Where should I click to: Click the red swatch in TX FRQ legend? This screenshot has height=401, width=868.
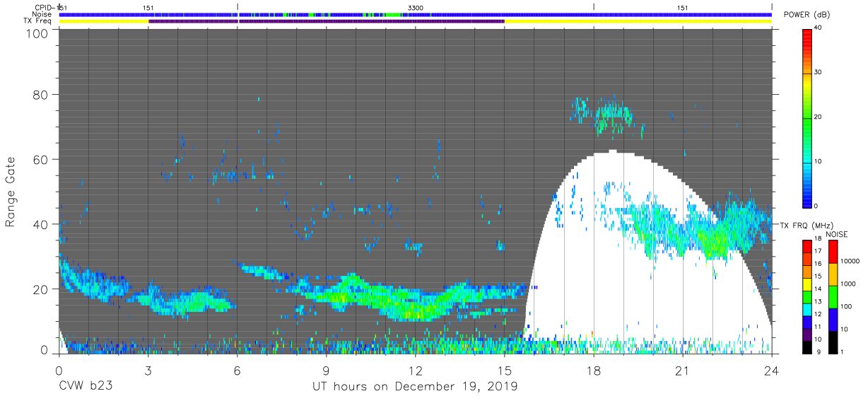click(807, 246)
